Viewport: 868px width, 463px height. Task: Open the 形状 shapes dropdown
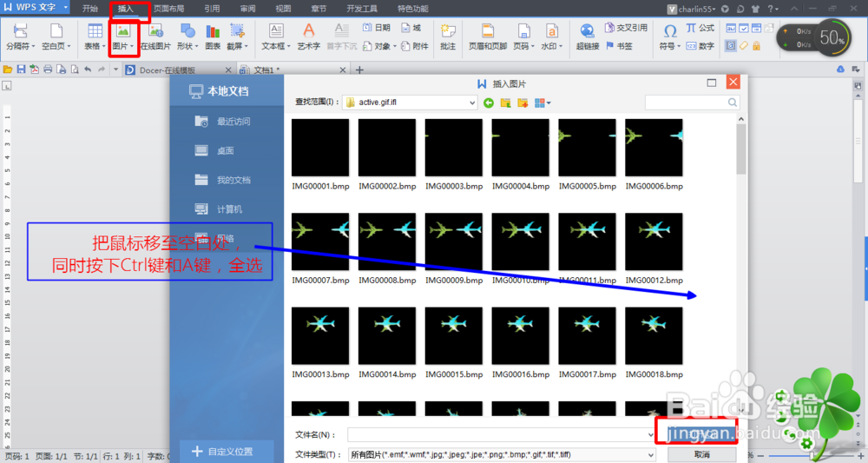pos(187,36)
